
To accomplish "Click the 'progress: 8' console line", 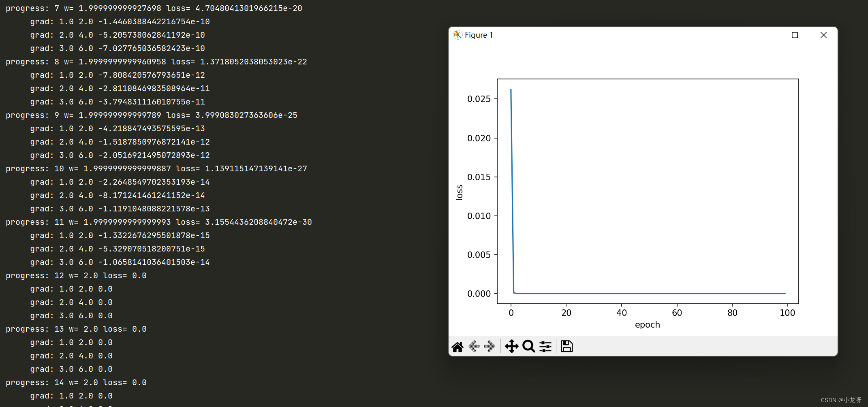I will 156,62.
